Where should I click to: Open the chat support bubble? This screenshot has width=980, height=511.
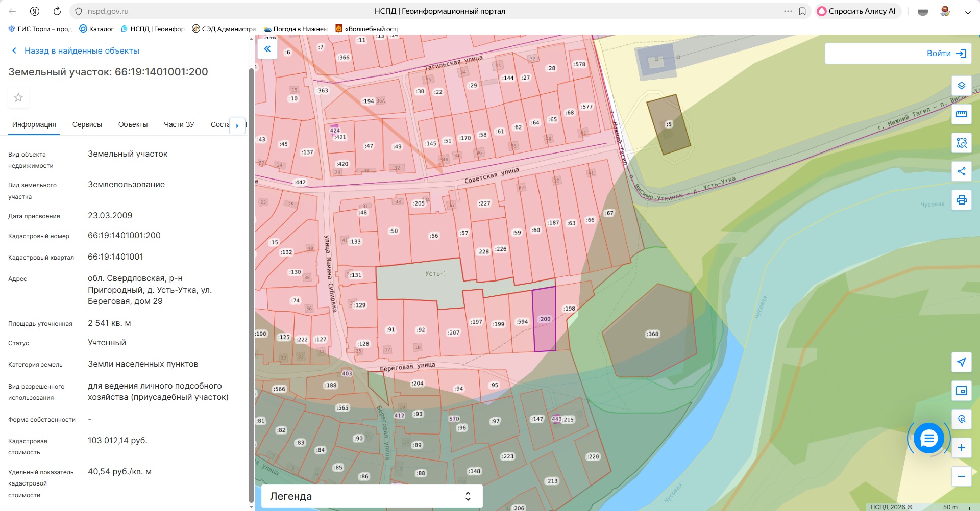[928, 438]
